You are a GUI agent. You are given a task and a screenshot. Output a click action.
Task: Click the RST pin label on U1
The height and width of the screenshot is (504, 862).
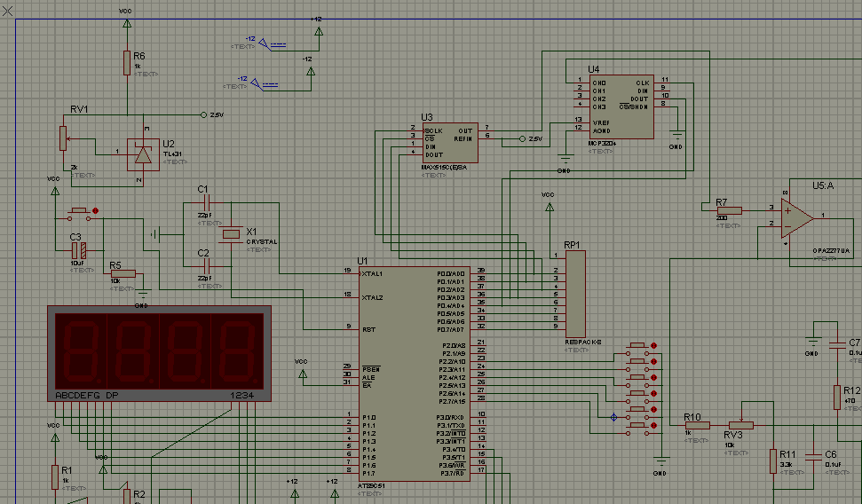(368, 330)
